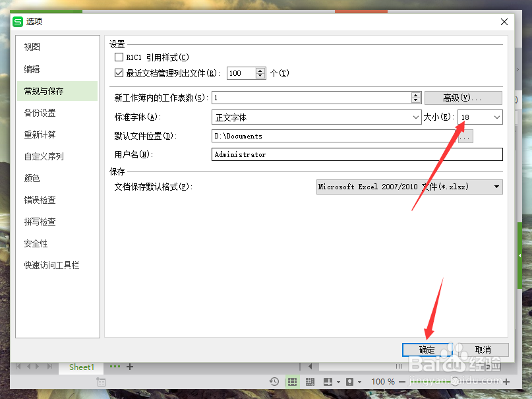Open the 编辑 options category
The height and width of the screenshot is (399, 532).
click(32, 69)
